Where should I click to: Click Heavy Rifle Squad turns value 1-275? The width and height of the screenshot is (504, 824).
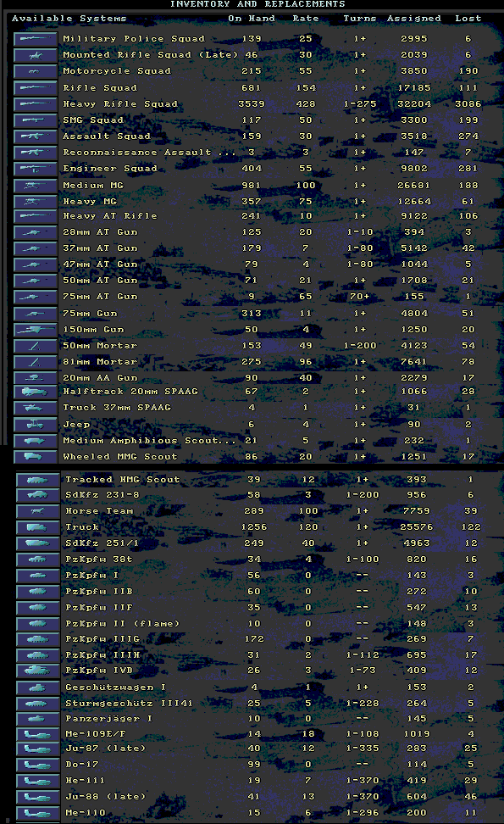coord(360,104)
